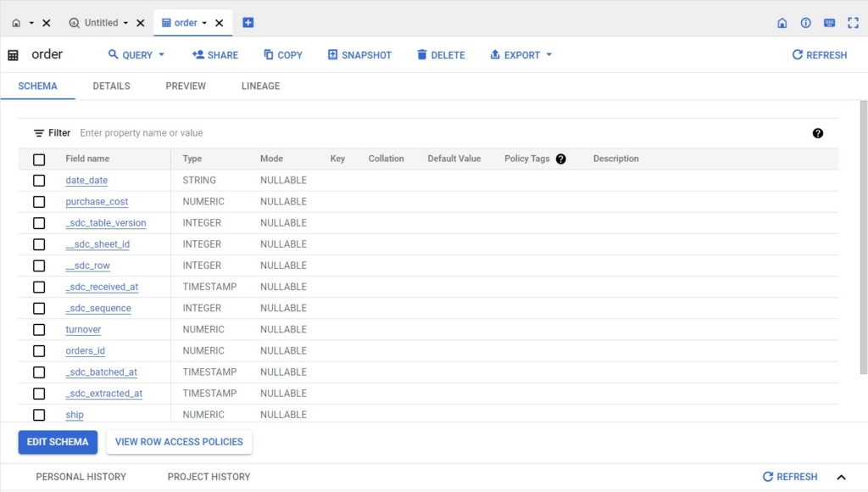
Task: Expand the QUERY dropdown arrow
Action: (x=162, y=55)
